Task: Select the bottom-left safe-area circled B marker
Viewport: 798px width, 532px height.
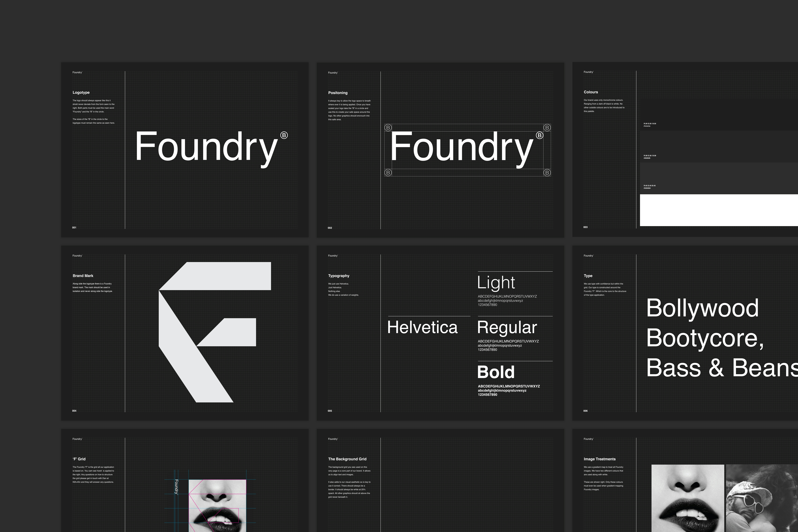Action: pos(388,173)
